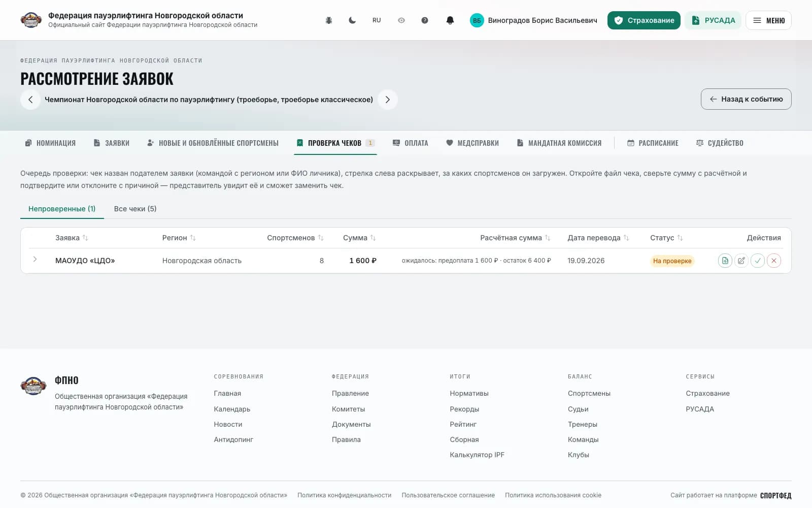Open footer link Календарь
Screen dimensions: 812x508
click(232, 409)
